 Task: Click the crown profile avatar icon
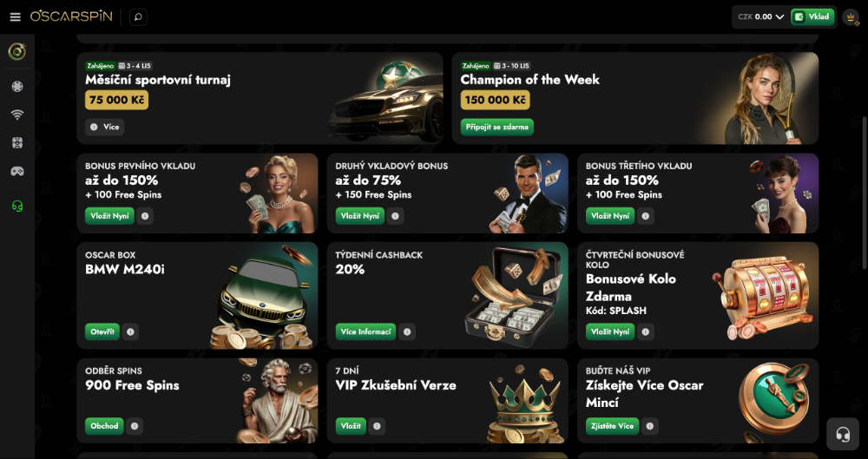tap(851, 16)
